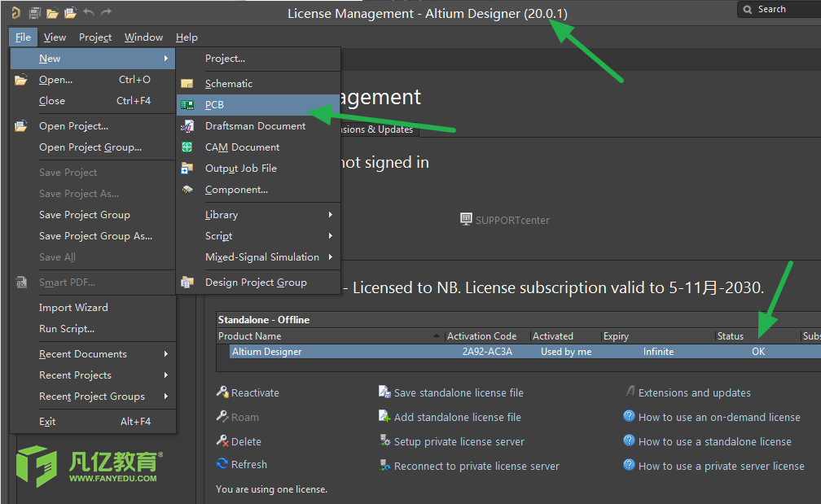Click the Save All Documents toolbar icon

pos(35,12)
